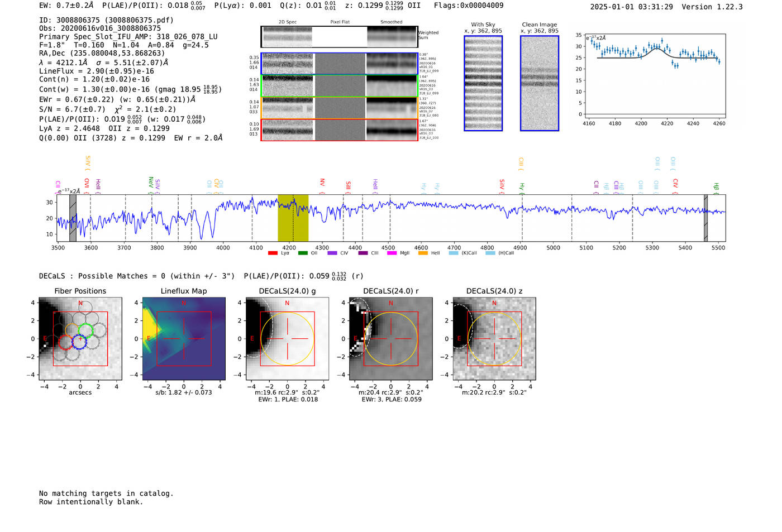Click the orange fiber circle
The height and width of the screenshot is (532, 782).
tap(72, 330)
